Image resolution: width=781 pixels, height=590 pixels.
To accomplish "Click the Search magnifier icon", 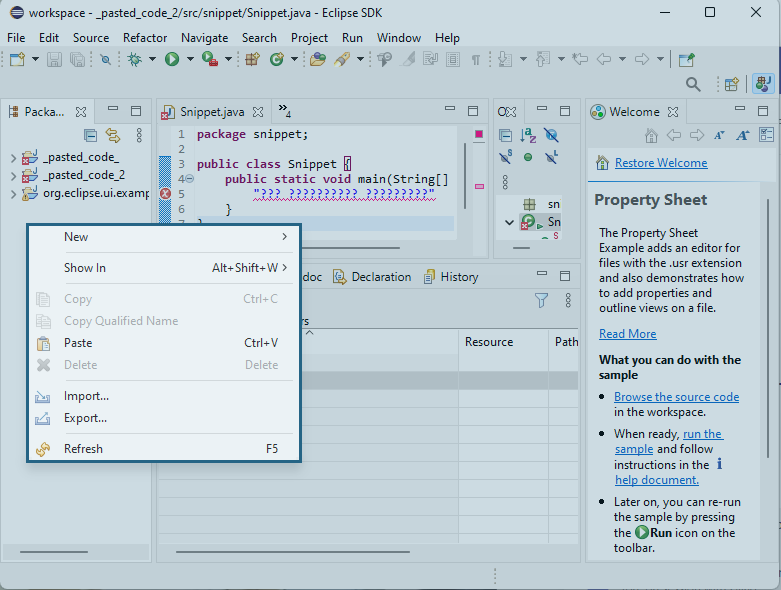I will [x=693, y=85].
